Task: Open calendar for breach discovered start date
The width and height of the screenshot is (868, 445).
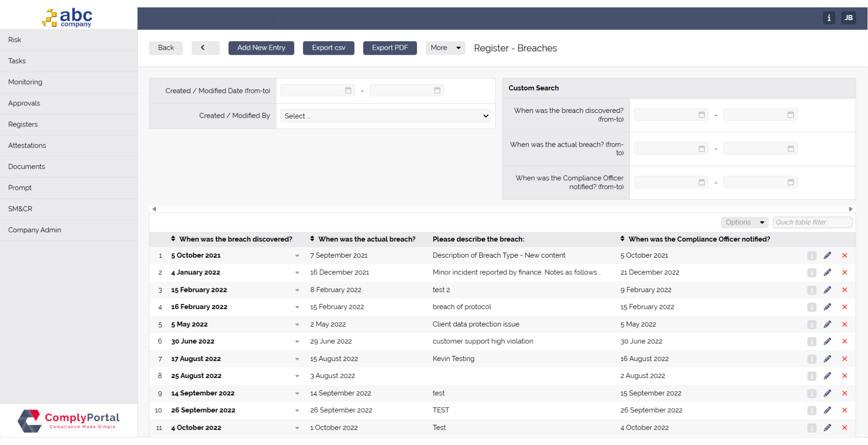Action: coord(701,115)
